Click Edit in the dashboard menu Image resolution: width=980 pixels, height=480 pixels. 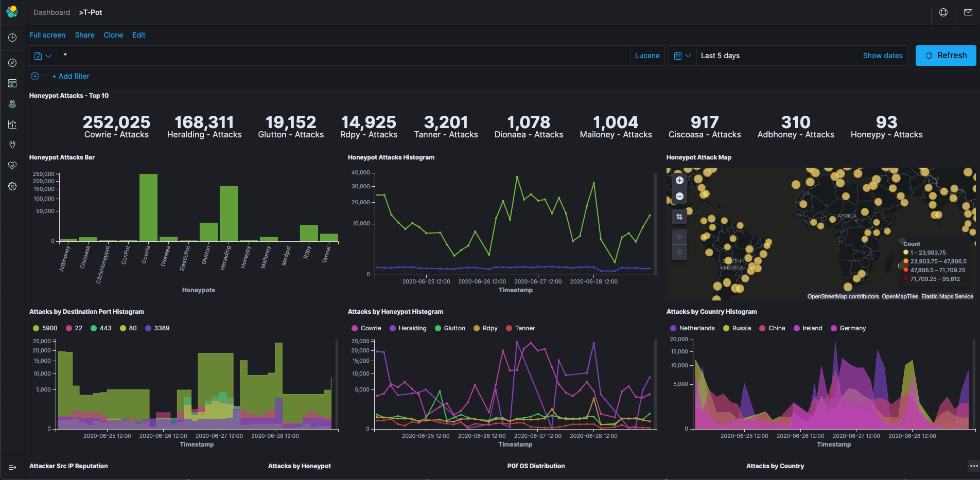(x=138, y=35)
